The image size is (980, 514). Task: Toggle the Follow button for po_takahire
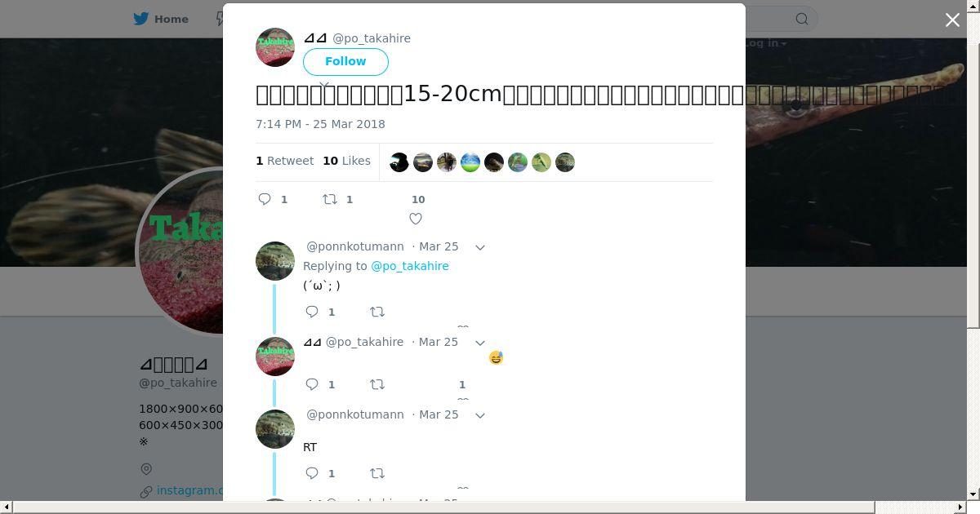[345, 62]
